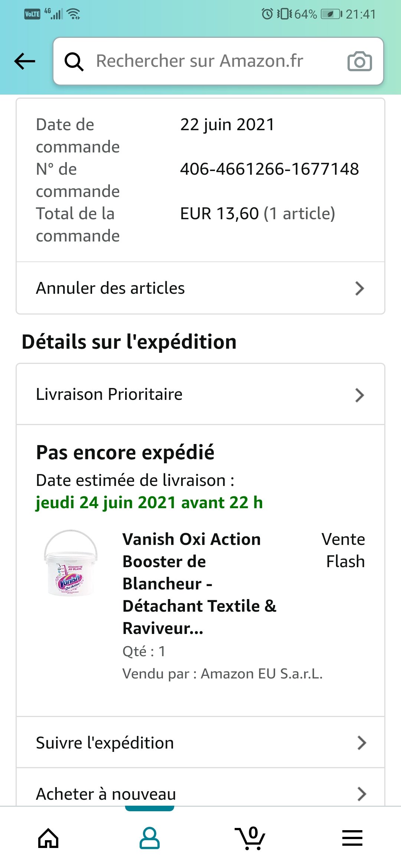
Task: Open the shopping cart icon
Action: 251,838
